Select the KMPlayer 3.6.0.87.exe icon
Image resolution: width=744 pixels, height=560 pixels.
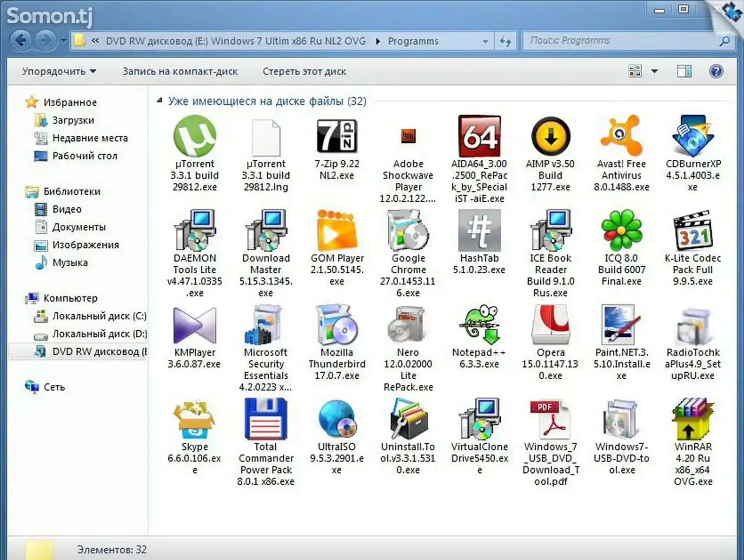tap(195, 325)
